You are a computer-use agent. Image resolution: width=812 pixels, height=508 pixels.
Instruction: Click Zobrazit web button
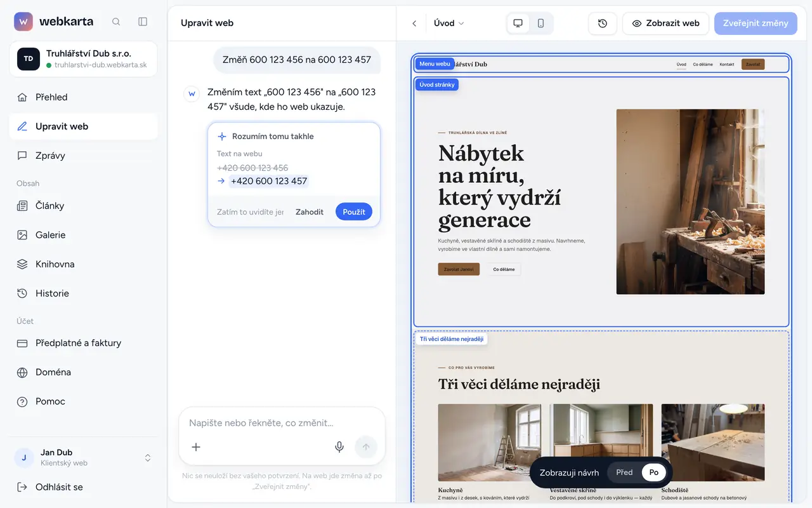665,23
